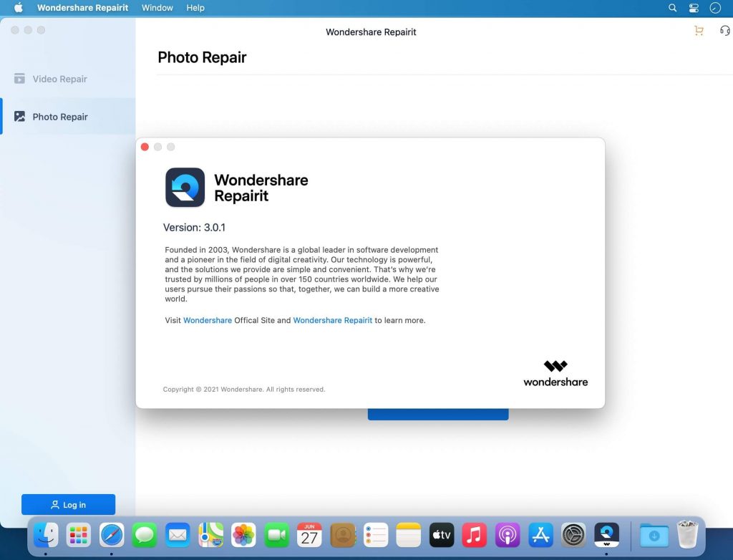Click the Wondershare Repairit logo in dialog

tap(185, 187)
